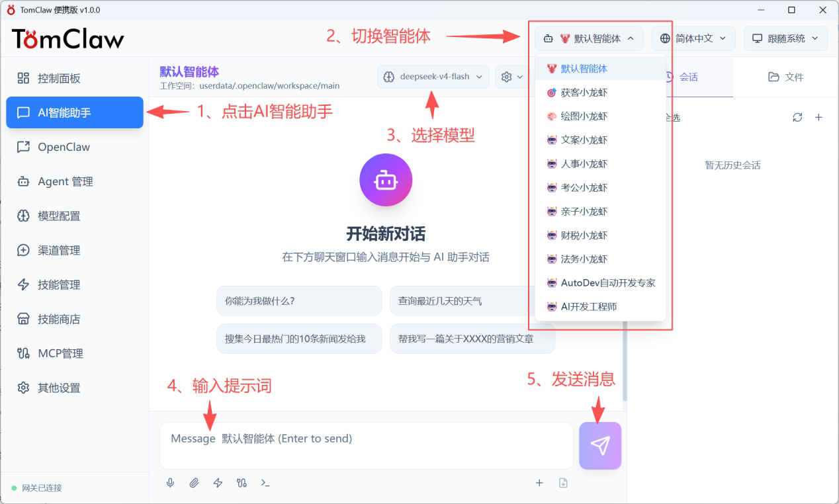This screenshot has width=839, height=504.
Task: Switch to the 文件 tab
Action: (x=786, y=77)
